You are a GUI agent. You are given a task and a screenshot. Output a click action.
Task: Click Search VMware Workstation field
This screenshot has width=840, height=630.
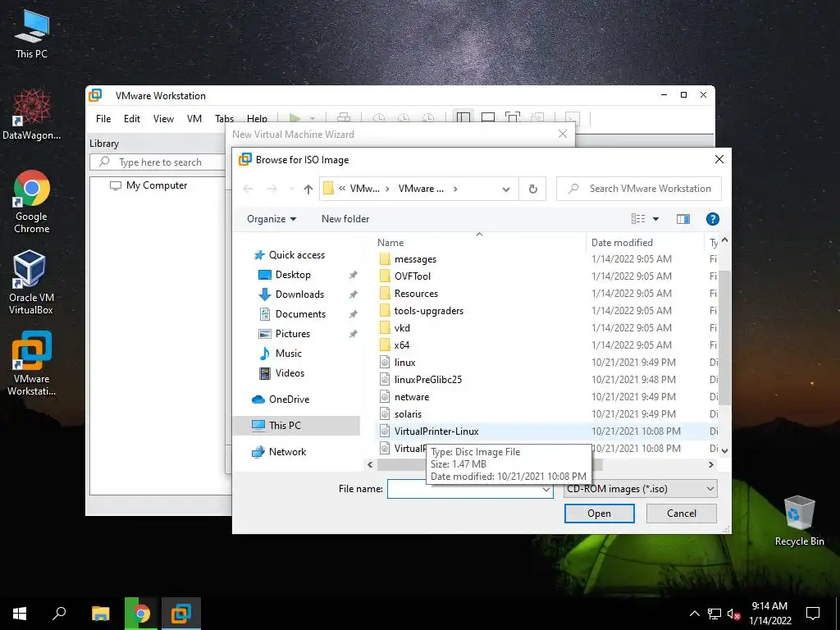639,189
